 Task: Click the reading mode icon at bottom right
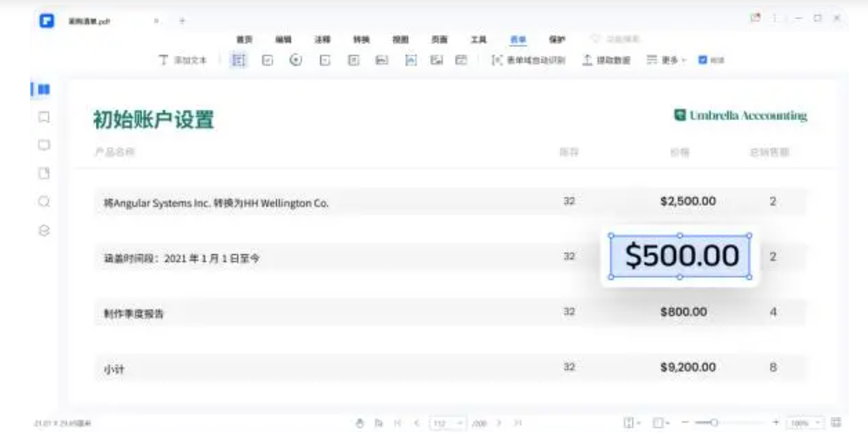tap(836, 422)
